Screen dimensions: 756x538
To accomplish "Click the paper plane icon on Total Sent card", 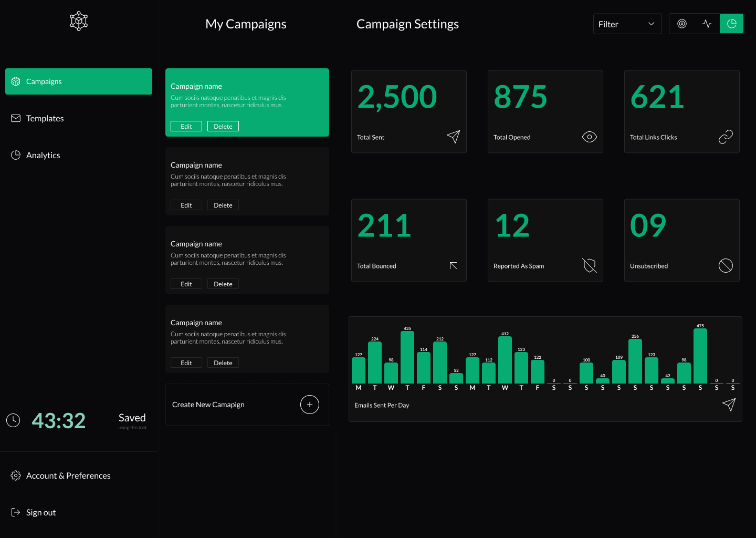I will tap(453, 137).
